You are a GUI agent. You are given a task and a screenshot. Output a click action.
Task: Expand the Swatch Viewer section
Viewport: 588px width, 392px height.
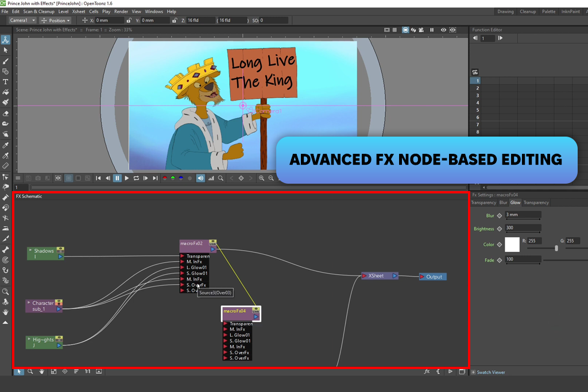[x=474, y=372]
